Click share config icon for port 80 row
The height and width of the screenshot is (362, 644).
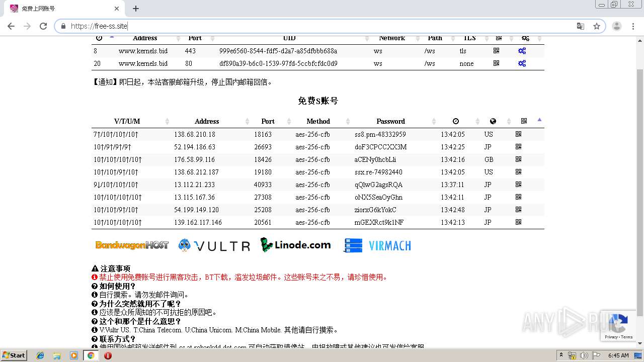click(522, 63)
